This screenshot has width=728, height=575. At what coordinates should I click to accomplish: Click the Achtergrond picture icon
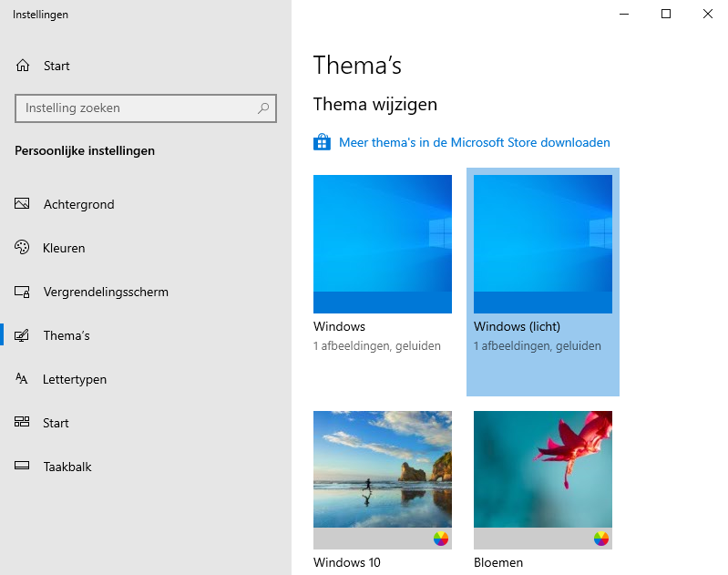click(x=23, y=204)
